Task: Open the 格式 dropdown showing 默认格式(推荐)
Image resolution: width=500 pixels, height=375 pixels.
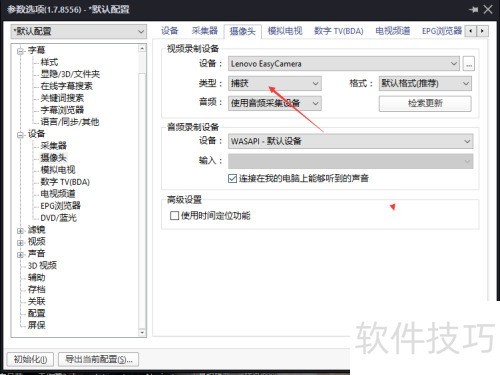Action: click(425, 83)
